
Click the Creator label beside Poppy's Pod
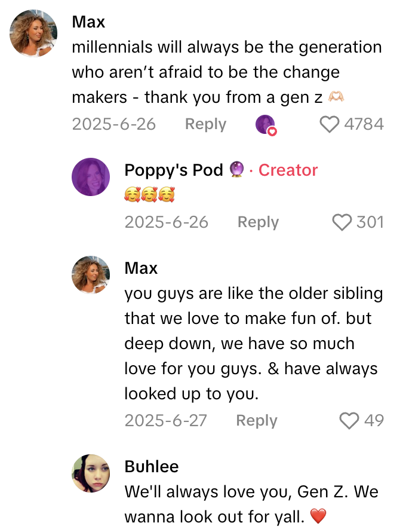[x=288, y=170]
